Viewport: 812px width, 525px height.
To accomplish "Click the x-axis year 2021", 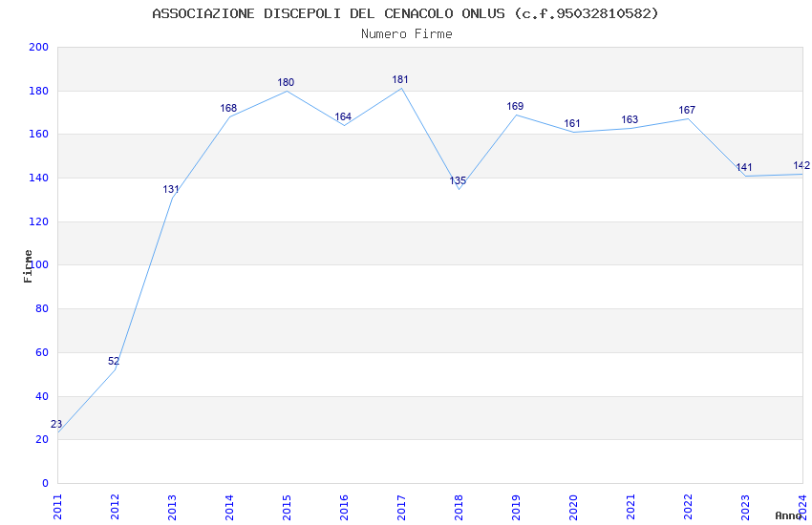I will click(x=630, y=507).
